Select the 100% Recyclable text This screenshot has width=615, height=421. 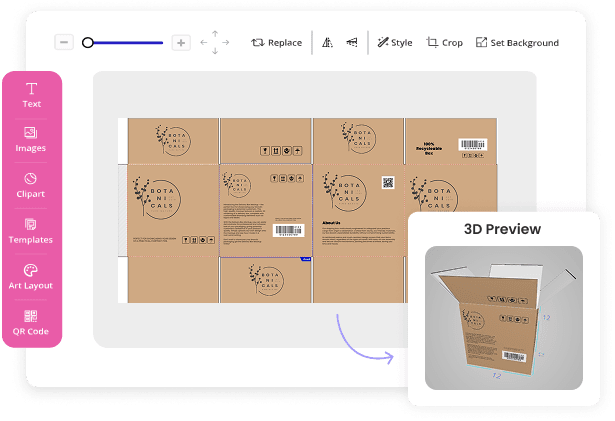coord(429,149)
